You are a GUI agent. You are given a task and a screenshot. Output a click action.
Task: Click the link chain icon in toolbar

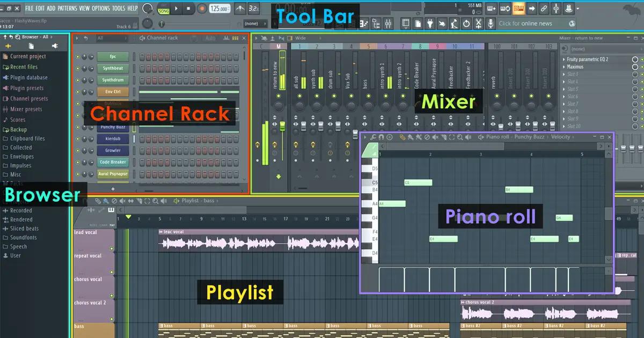[544, 8]
